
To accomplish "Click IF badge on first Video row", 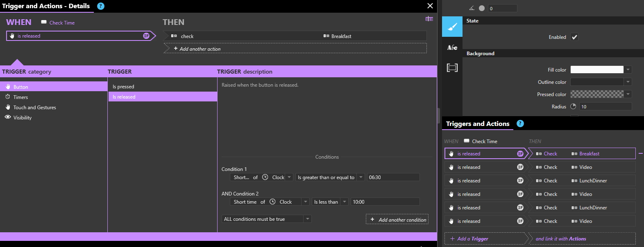I will tap(520, 167).
